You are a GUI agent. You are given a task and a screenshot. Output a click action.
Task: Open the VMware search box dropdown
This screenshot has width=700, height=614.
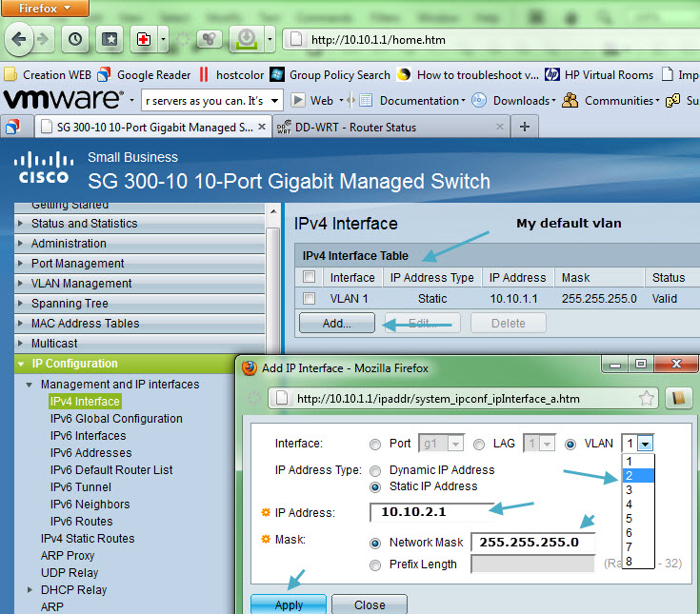click(x=274, y=100)
